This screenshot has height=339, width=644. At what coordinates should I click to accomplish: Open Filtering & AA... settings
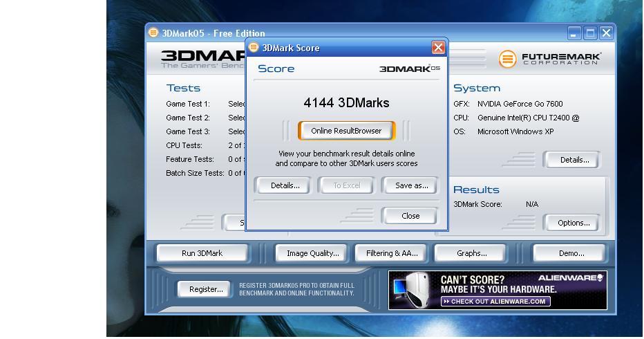pyautogui.click(x=391, y=253)
